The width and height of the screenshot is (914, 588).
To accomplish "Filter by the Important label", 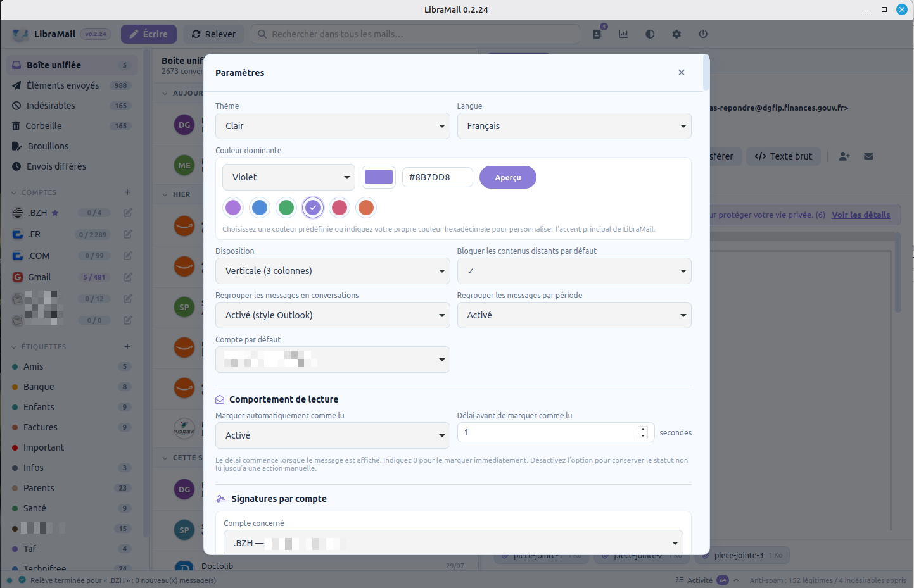I will 72,447.
